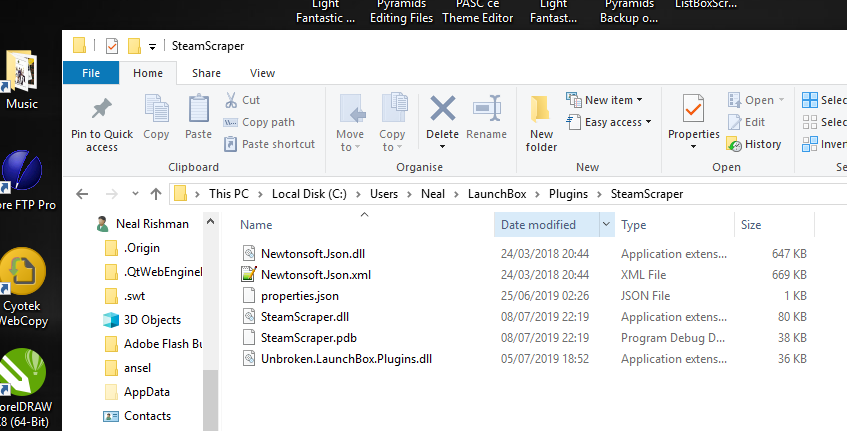The width and height of the screenshot is (847, 431).
Task: Open AppData folder in navigation pane
Action: pos(146,392)
